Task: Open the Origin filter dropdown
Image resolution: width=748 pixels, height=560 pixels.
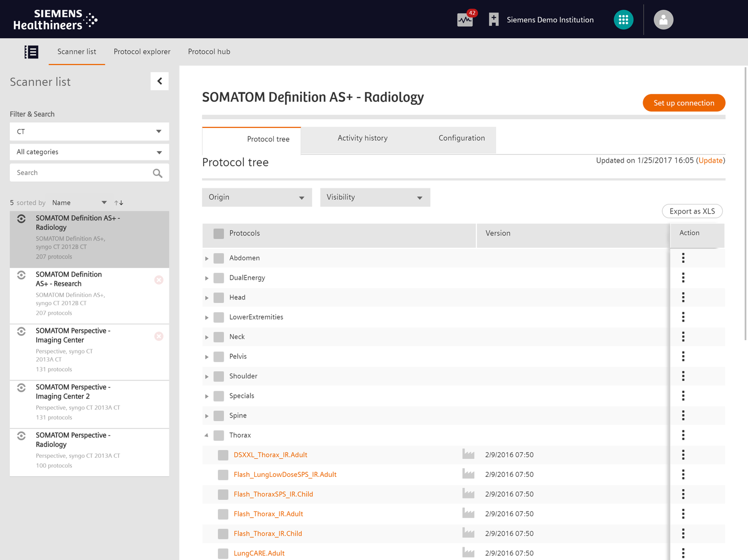Action: tap(257, 197)
